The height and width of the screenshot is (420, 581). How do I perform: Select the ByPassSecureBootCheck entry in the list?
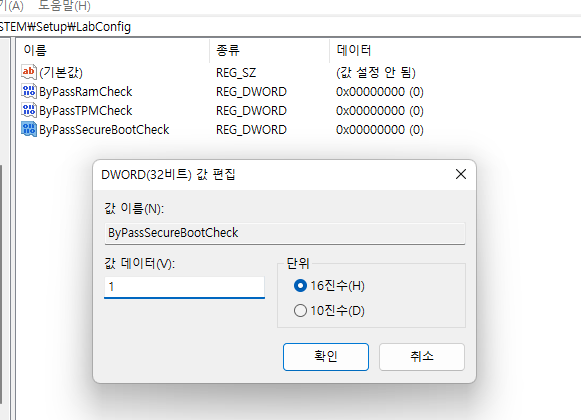coord(104,130)
